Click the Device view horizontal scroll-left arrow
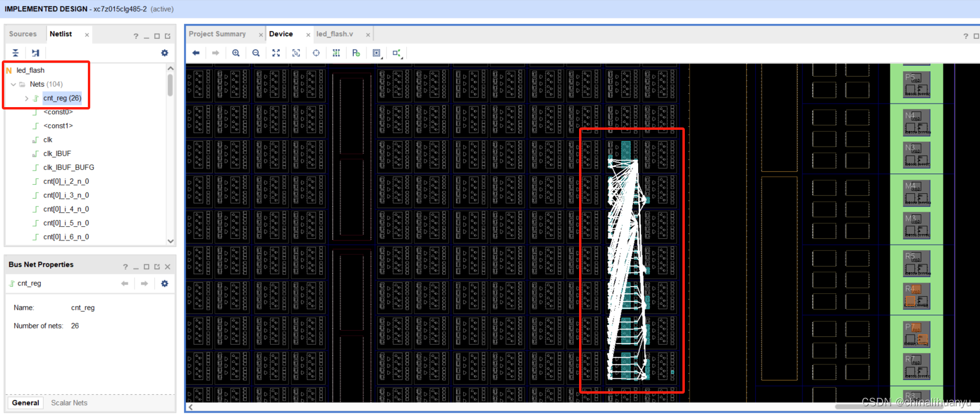980x414 pixels. (191, 407)
